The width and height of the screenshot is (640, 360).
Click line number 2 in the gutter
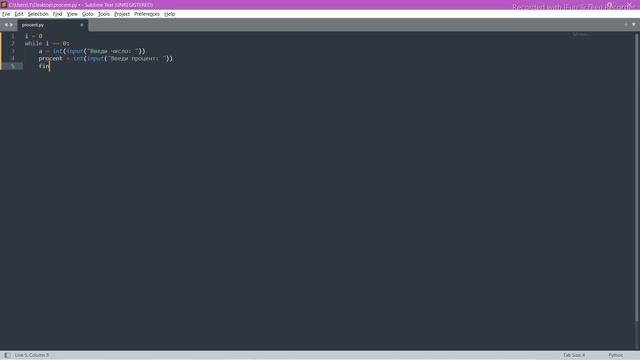[x=13, y=43]
